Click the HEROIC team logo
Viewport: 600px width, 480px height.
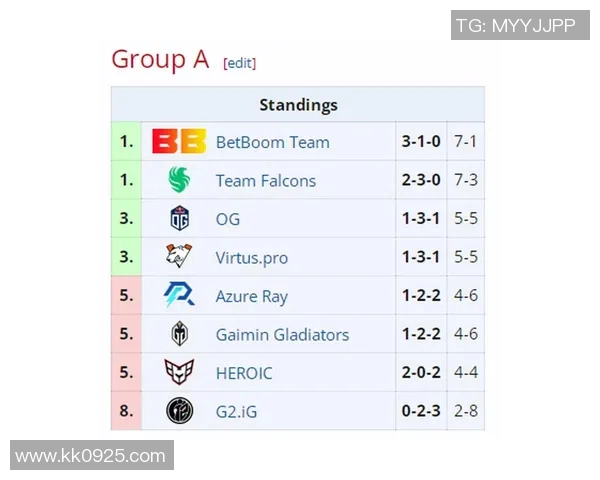click(179, 373)
